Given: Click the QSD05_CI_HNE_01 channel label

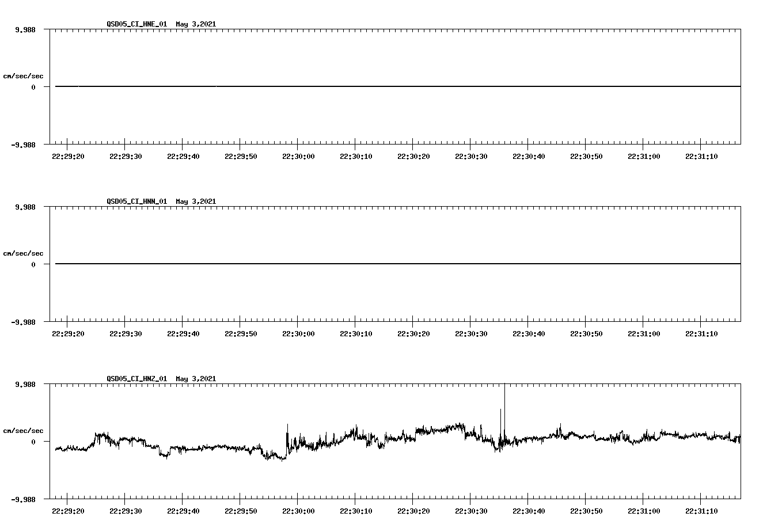Looking at the screenshot, I should pos(136,25).
